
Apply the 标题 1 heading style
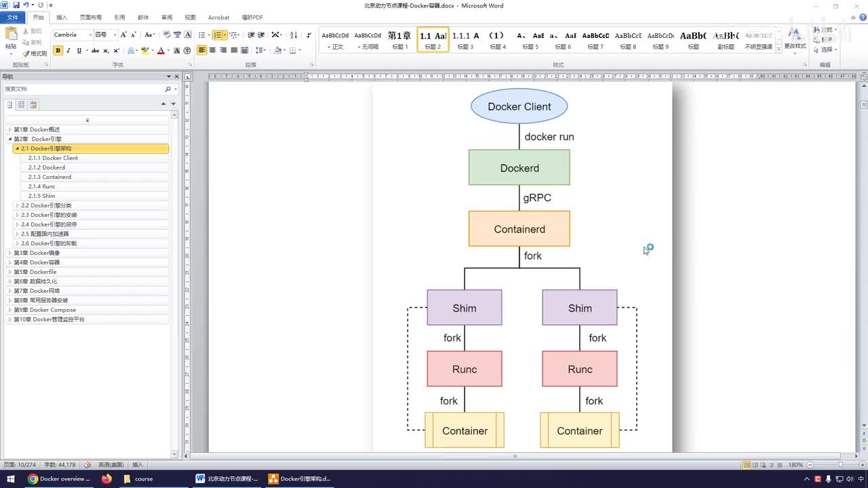pyautogui.click(x=399, y=40)
